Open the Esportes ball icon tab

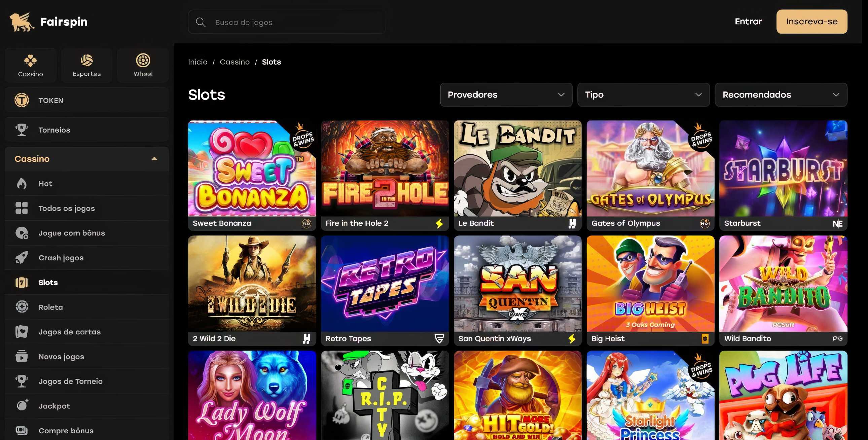pyautogui.click(x=86, y=61)
